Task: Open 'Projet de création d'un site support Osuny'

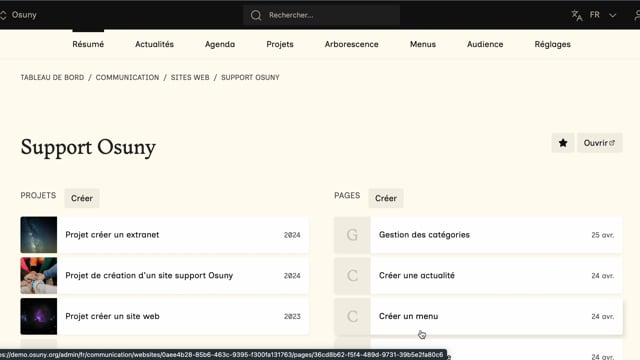Action: click(x=149, y=276)
